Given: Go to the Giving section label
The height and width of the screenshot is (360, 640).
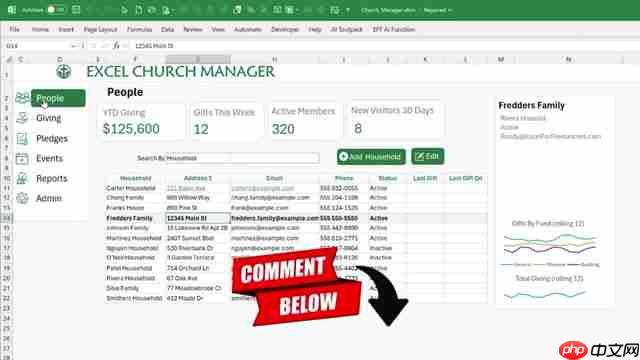Looking at the screenshot, I should [x=49, y=118].
